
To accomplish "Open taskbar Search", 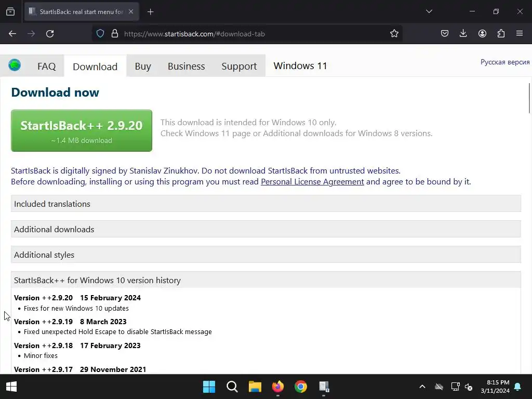I will (232, 387).
